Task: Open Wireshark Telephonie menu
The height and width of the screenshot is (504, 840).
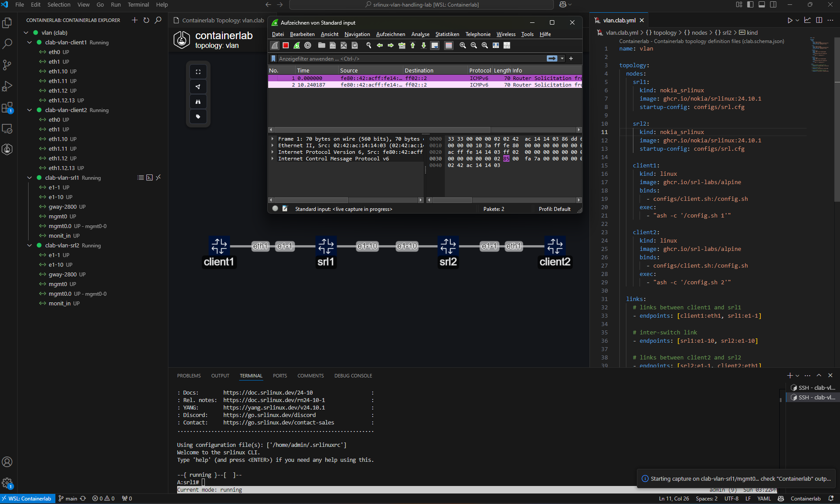Action: point(478,34)
